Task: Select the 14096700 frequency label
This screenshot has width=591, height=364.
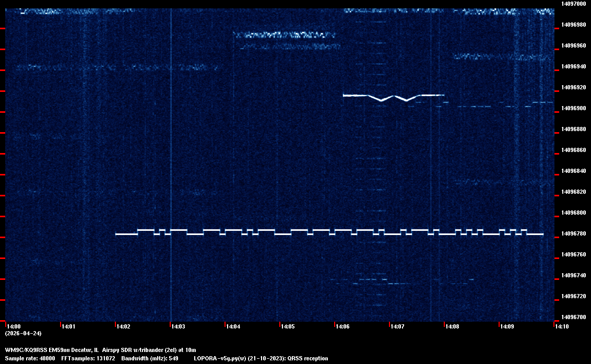Action: [x=573, y=317]
